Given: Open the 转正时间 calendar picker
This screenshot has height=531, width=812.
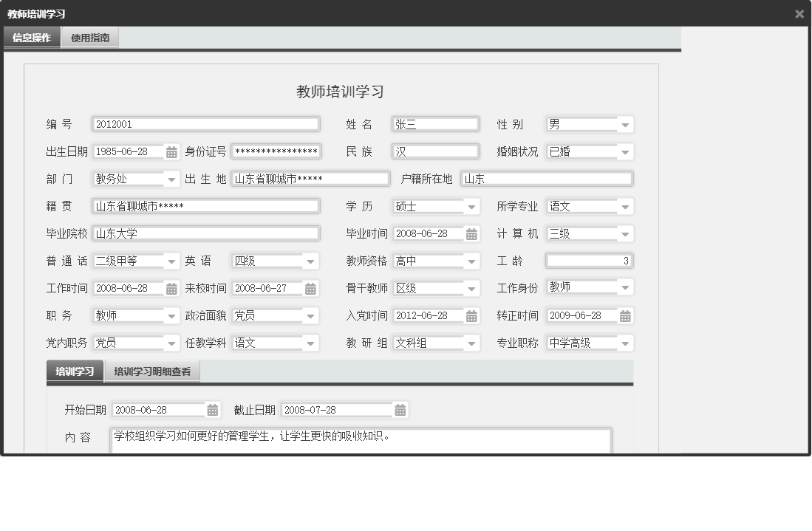Looking at the screenshot, I should 625,315.
